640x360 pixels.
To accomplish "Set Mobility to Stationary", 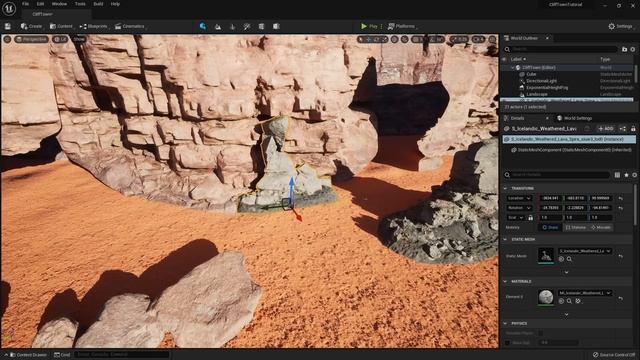I will point(576,227).
